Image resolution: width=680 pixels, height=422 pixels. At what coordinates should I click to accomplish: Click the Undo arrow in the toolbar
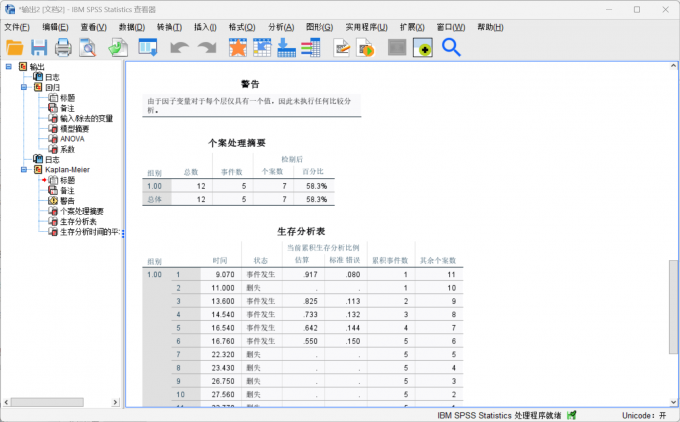(179, 47)
